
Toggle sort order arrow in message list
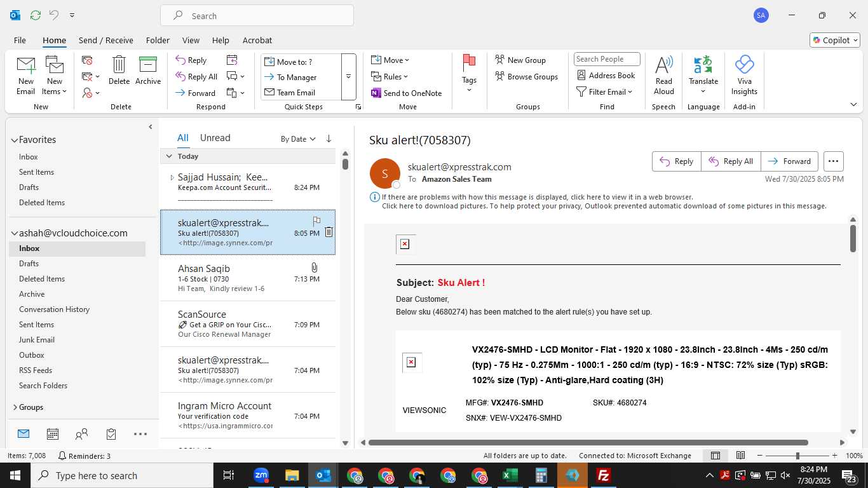tap(329, 139)
